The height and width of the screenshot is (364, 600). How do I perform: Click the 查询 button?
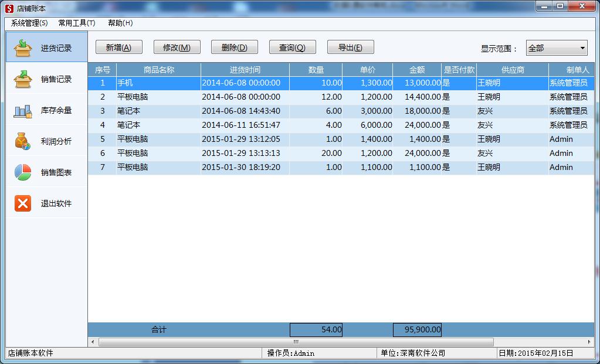293,47
